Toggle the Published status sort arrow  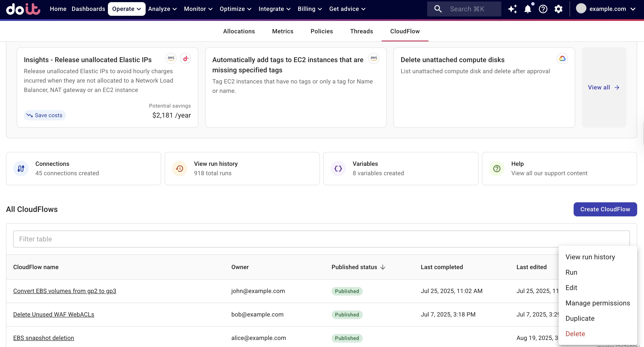click(383, 267)
